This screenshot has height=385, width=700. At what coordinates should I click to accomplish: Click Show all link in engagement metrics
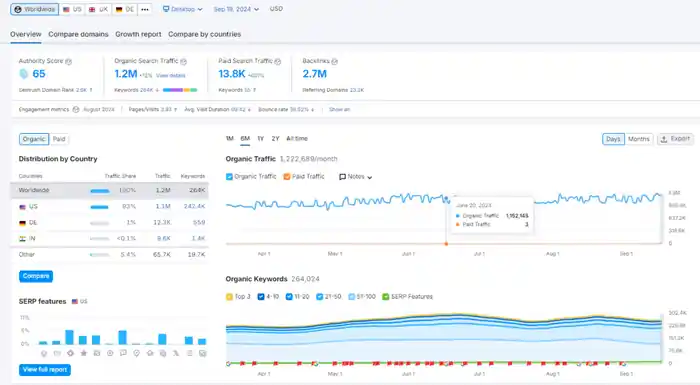[339, 109]
